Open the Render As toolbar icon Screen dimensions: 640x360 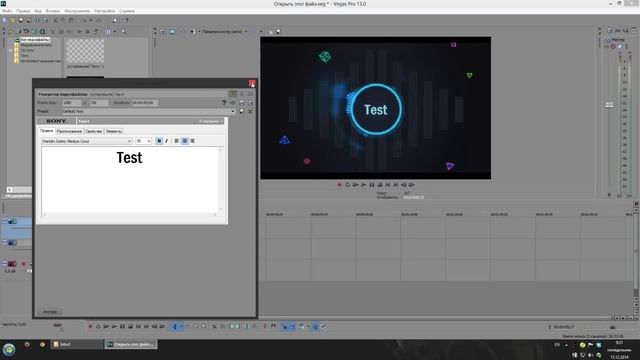click(x=37, y=20)
